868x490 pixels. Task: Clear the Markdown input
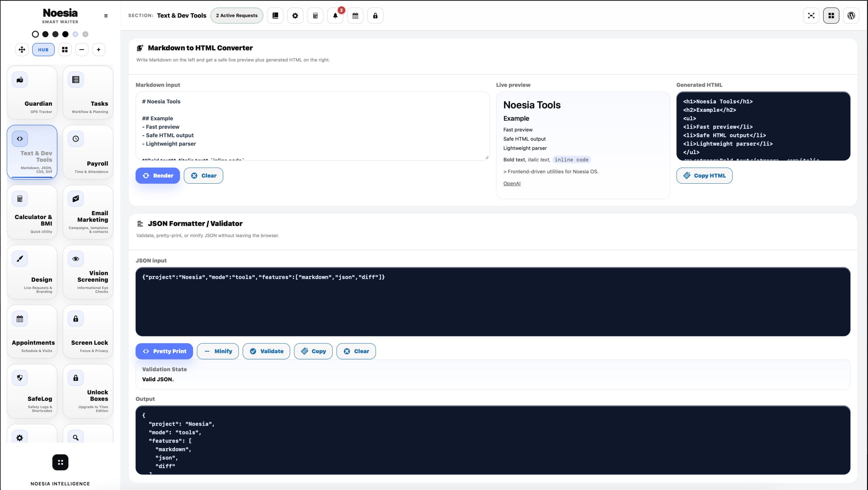point(203,176)
